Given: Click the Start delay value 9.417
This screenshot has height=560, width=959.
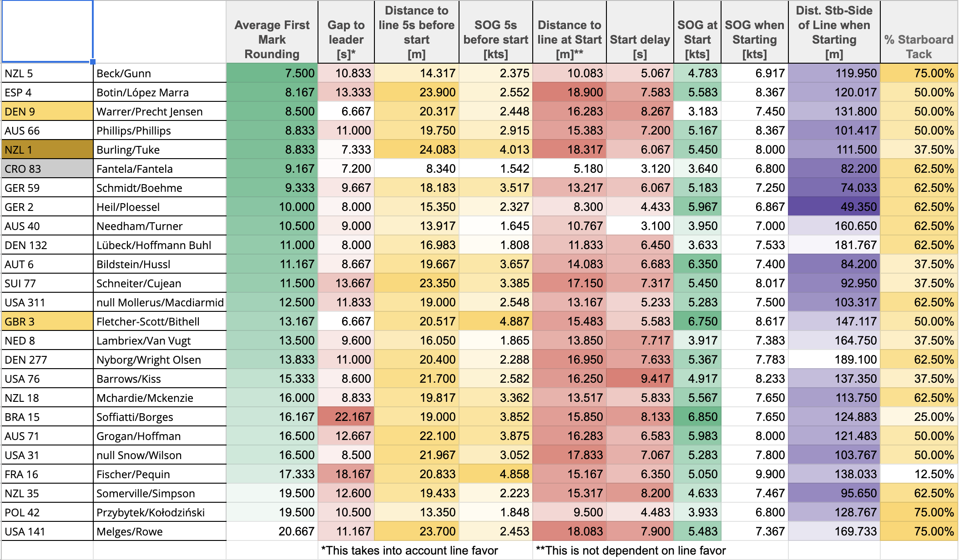Looking at the screenshot, I should [x=640, y=379].
